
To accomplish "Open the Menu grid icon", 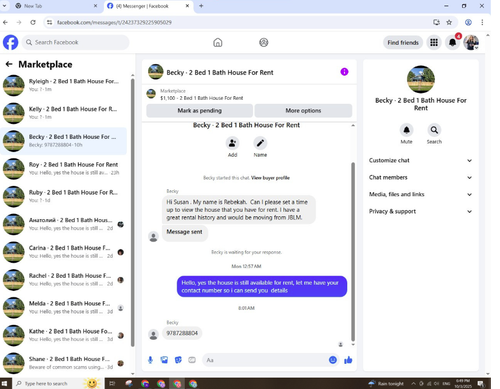I will 434,42.
